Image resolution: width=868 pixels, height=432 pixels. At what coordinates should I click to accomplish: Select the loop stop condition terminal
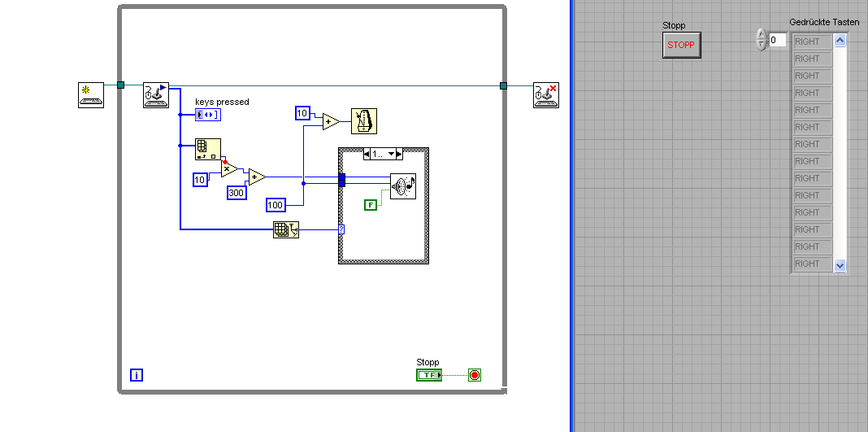(x=475, y=375)
